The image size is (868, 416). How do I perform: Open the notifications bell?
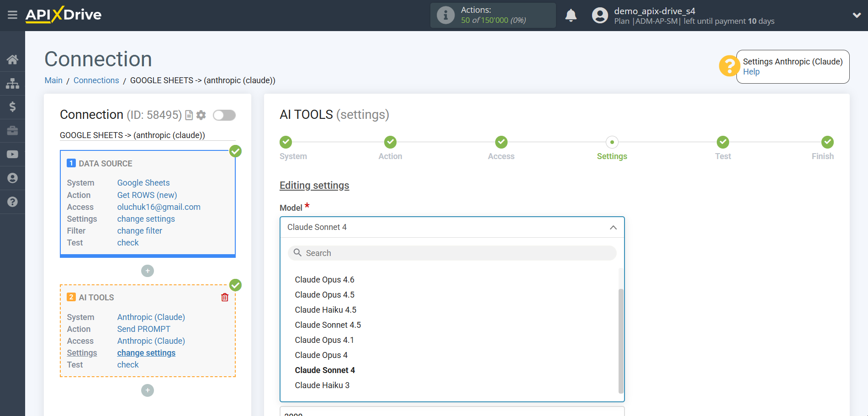point(571,16)
